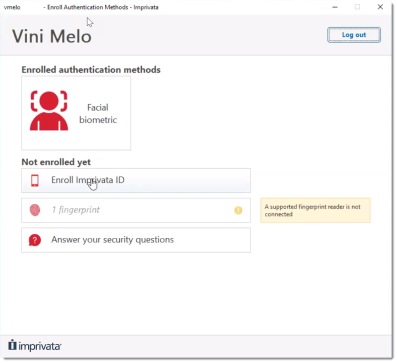Click the red question mark bubble icon
Viewport: 397px width, 363px height.
click(35, 240)
